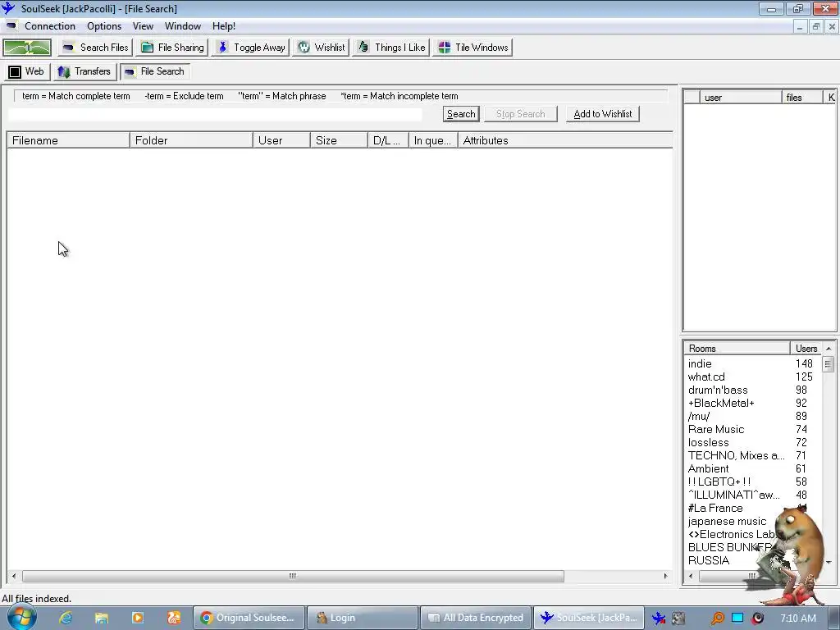Open the Help! menu
840x630 pixels.
[x=223, y=26]
